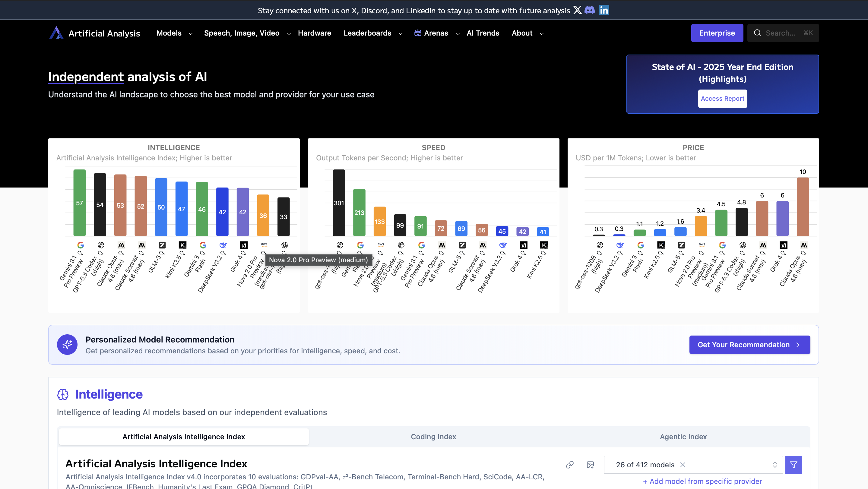
Task: Clear the 26 of 412 models selection
Action: 683,465
